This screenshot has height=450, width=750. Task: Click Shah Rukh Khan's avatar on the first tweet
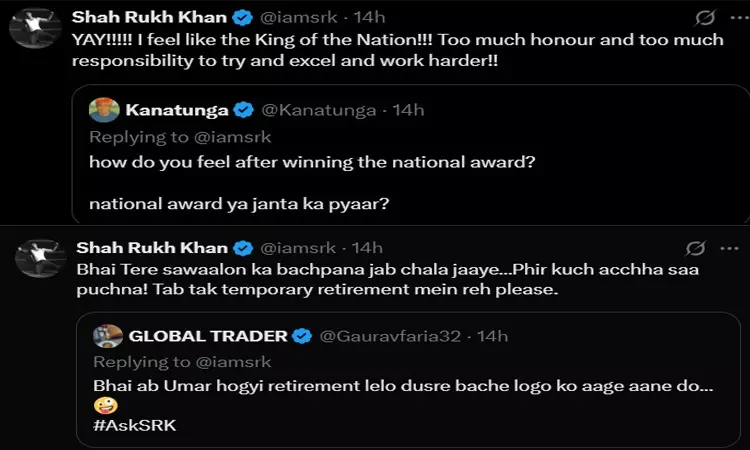click(32, 27)
